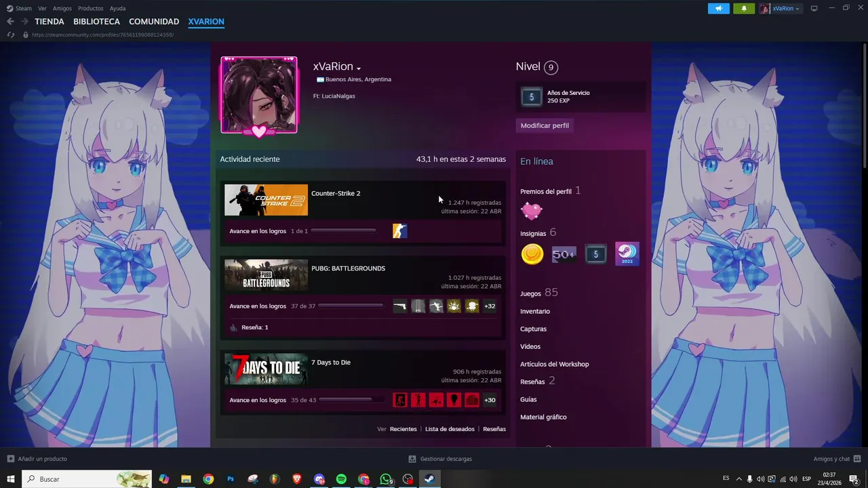868x488 pixels.
Task: Open the Capturas link
Action: [533, 329]
